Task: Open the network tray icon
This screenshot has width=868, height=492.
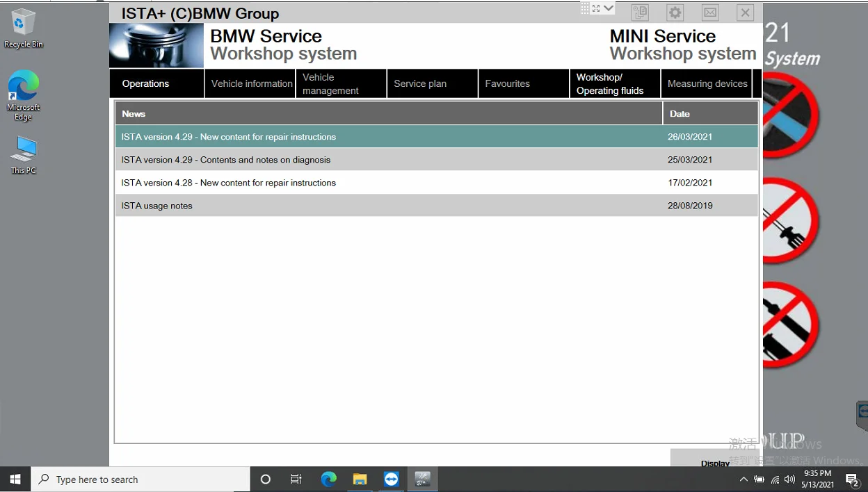Action: click(x=775, y=479)
